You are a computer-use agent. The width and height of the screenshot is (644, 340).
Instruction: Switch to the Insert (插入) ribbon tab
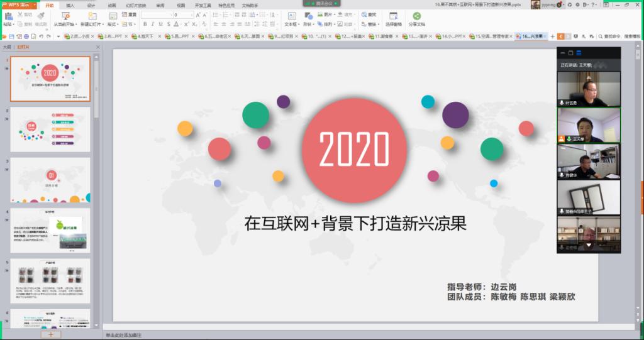[70, 5]
